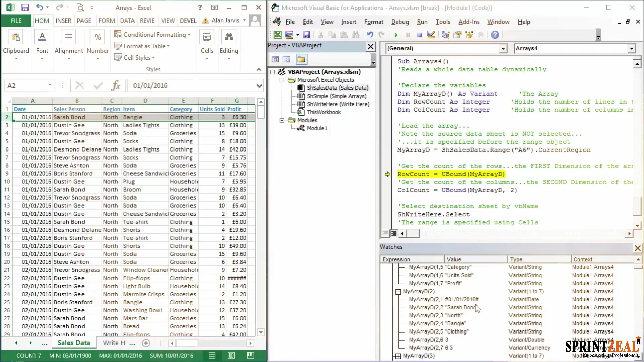Add a new sheet with plus button
The width and height of the screenshot is (644, 362).
coord(146,343)
